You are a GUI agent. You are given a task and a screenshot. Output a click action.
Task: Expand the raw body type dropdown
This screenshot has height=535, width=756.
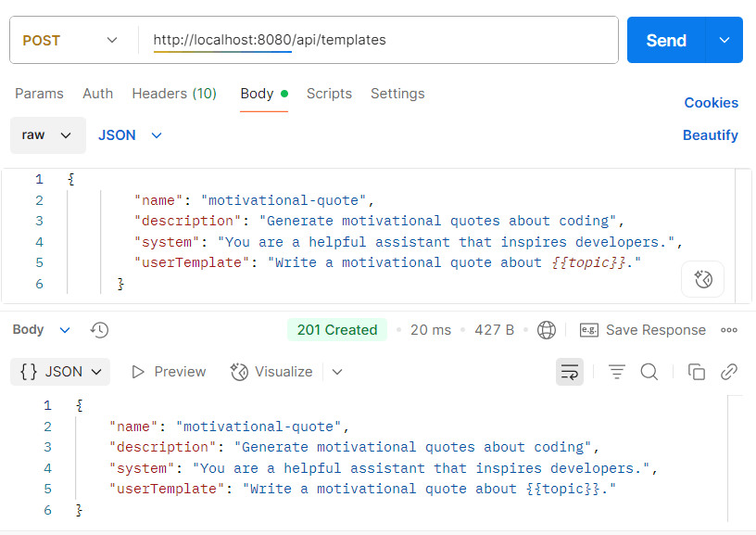(48, 135)
